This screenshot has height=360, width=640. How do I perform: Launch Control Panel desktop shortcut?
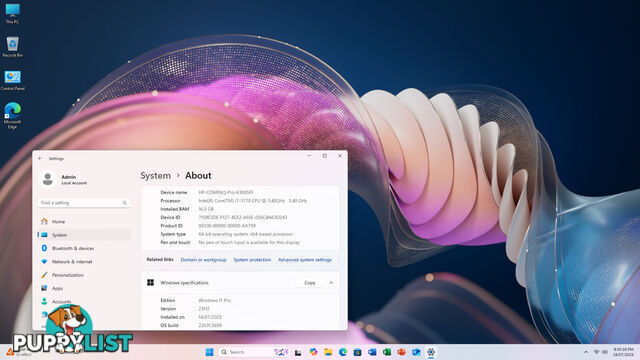[13, 80]
